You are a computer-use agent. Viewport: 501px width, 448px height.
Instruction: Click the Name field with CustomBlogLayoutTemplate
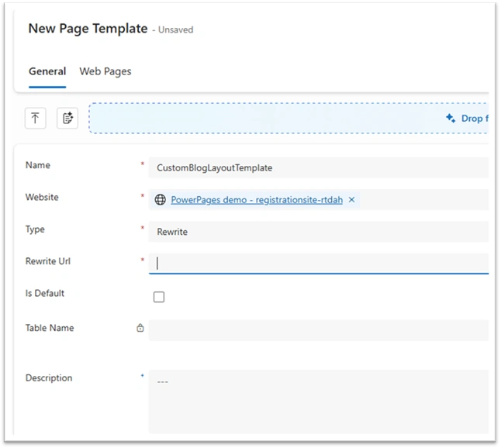point(319,167)
